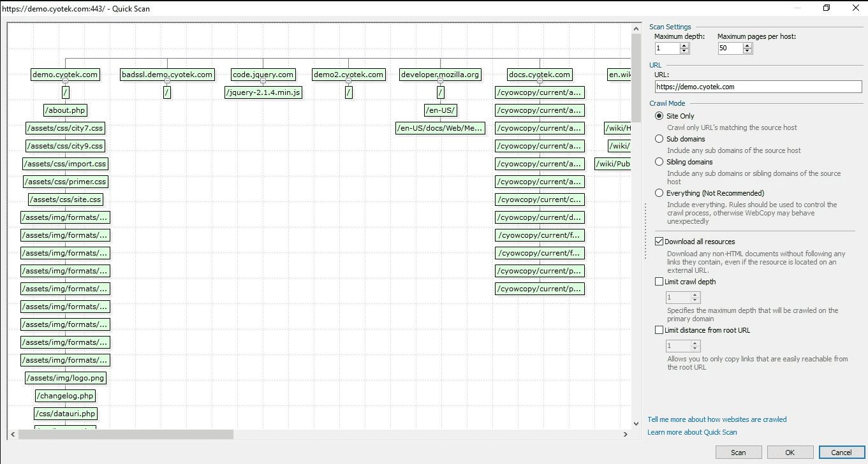868x464 pixels.
Task: Select the developer.mozilla.org node
Action: pos(440,75)
